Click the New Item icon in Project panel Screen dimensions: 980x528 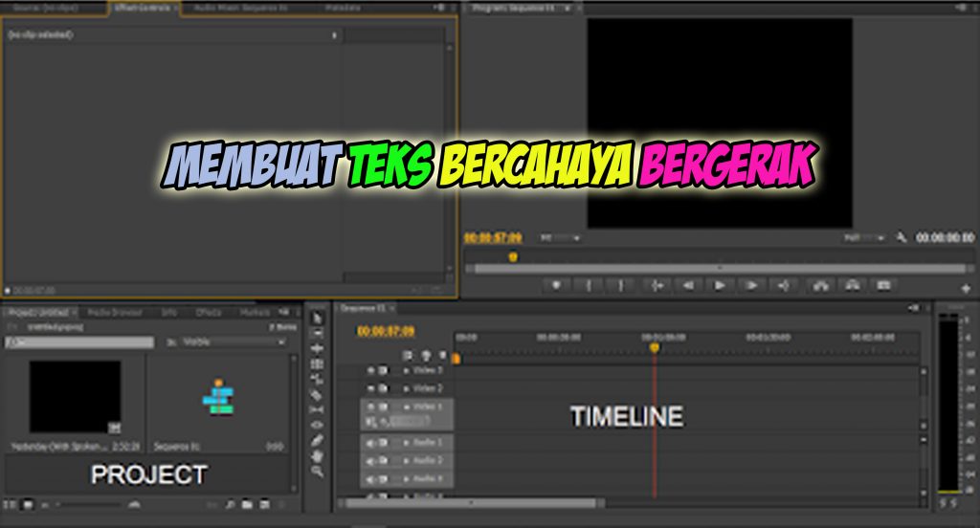[x=265, y=505]
